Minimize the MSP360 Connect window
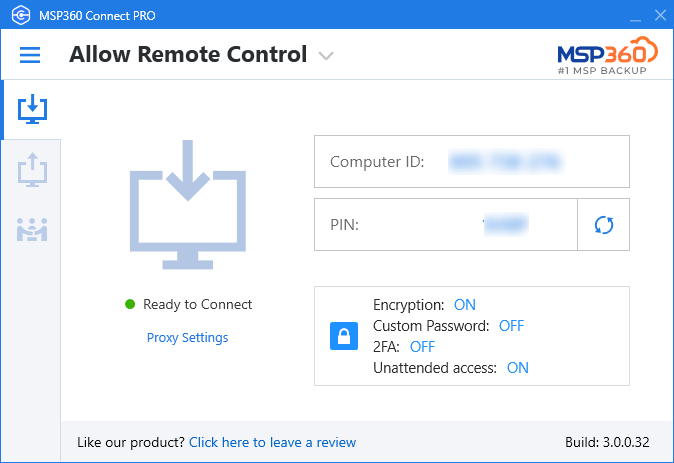 coord(635,16)
